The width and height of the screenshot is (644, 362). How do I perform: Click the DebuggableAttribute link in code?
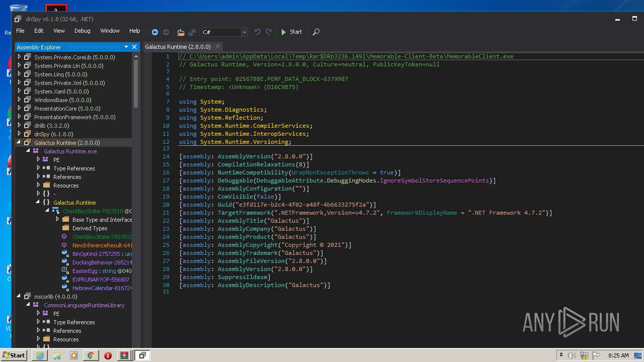tap(289, 180)
